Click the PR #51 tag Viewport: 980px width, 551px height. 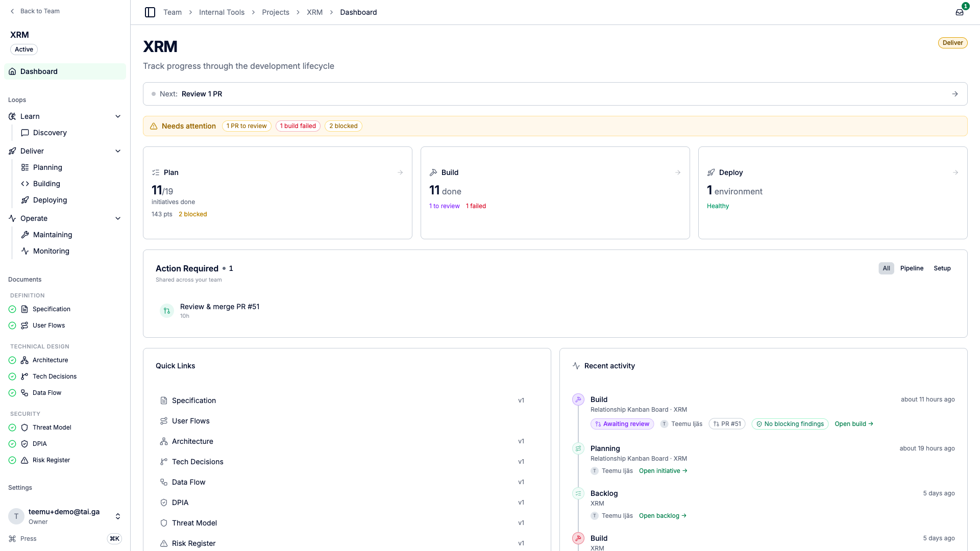pyautogui.click(x=727, y=424)
